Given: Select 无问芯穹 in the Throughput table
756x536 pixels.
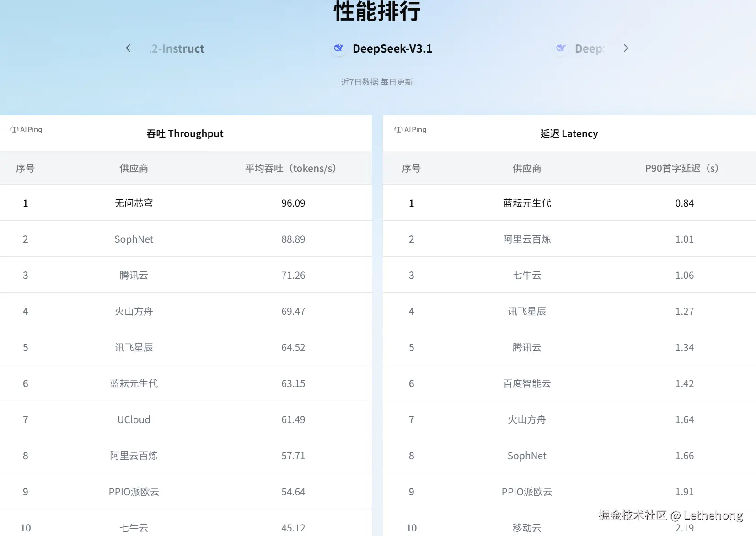Looking at the screenshot, I should tap(134, 203).
